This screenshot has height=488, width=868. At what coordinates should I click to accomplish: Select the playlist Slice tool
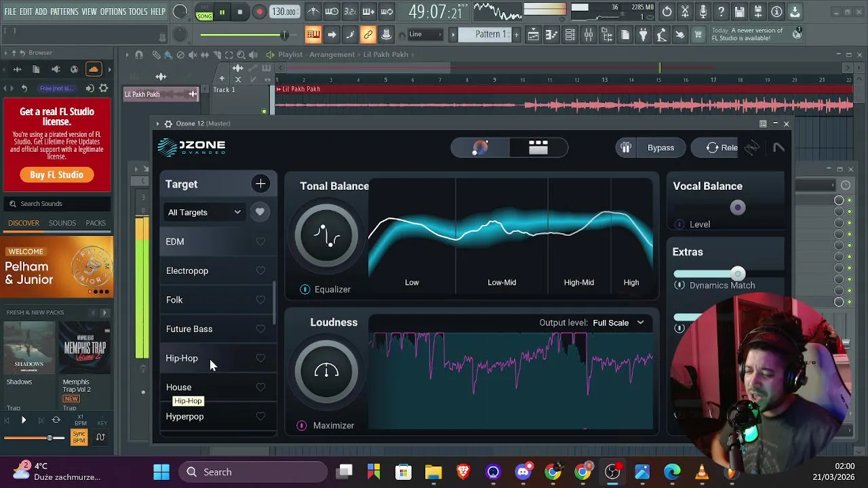pos(217,55)
